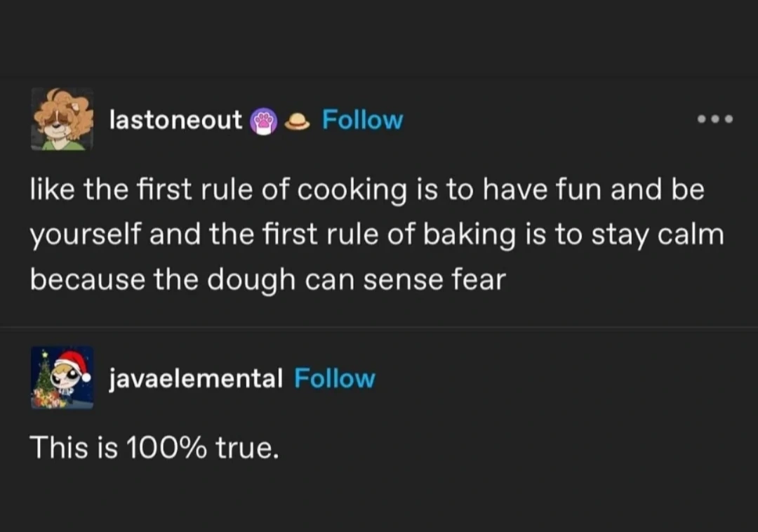Click the line starting "yourself and the first"

coord(376,235)
